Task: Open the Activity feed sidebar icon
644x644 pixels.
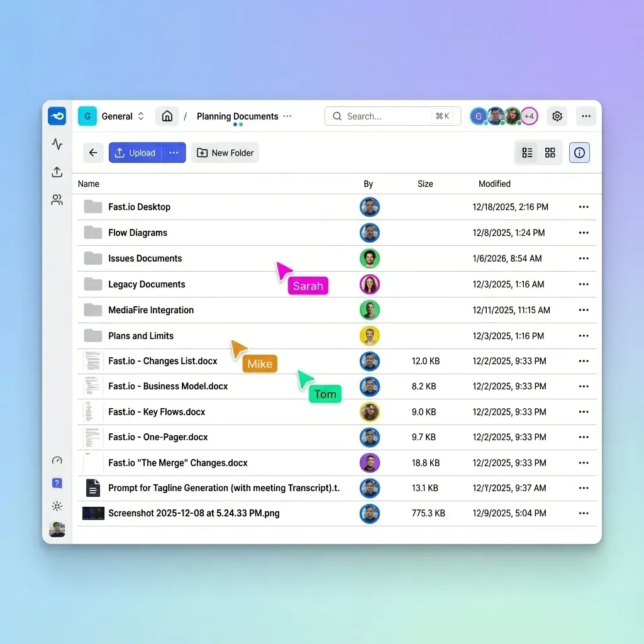Action: click(x=57, y=144)
